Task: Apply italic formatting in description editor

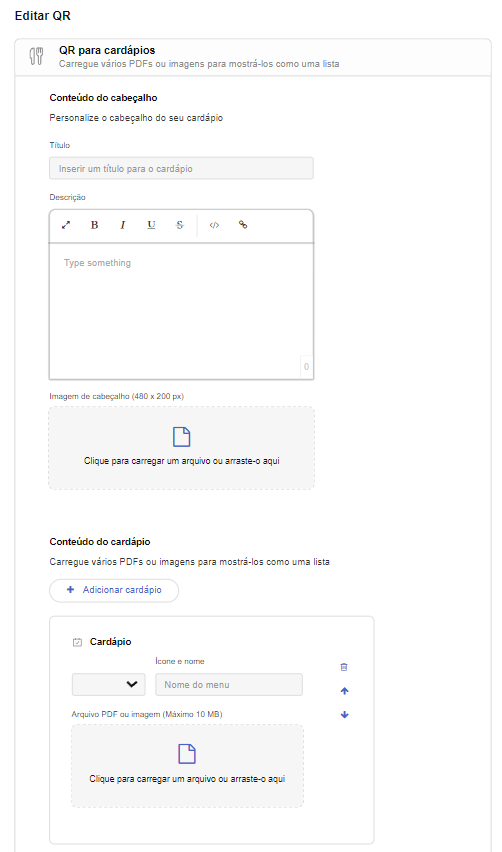Action: pos(123,225)
